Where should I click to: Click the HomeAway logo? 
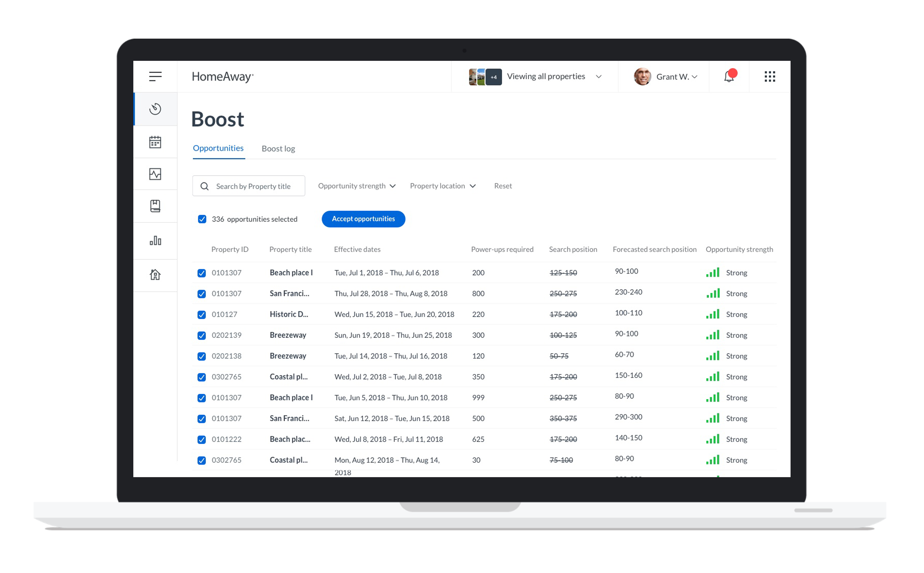click(x=222, y=77)
